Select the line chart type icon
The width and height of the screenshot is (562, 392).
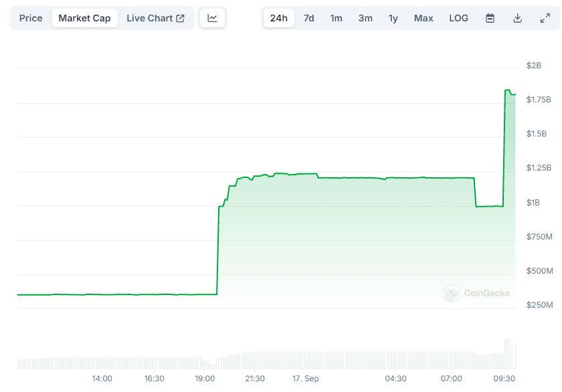(212, 18)
